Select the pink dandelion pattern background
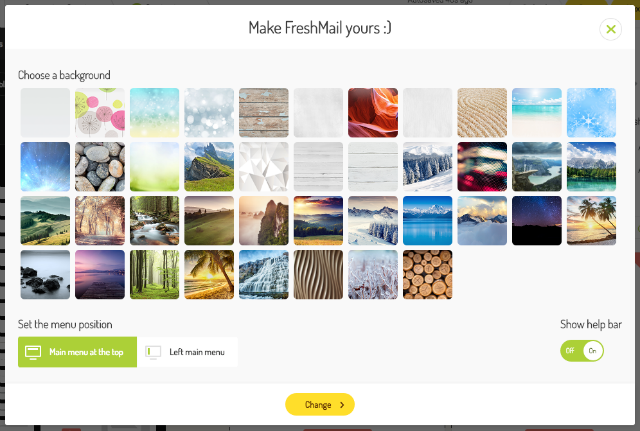640x431 pixels. pos(100,113)
